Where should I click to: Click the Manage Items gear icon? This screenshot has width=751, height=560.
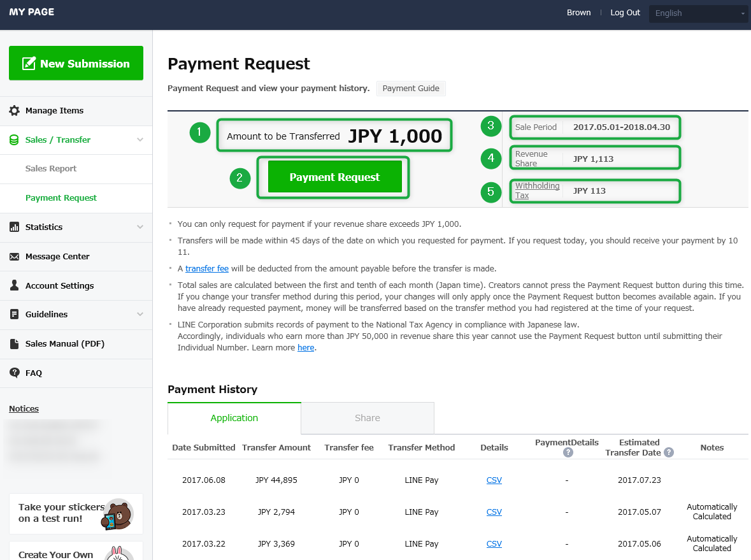tap(14, 110)
